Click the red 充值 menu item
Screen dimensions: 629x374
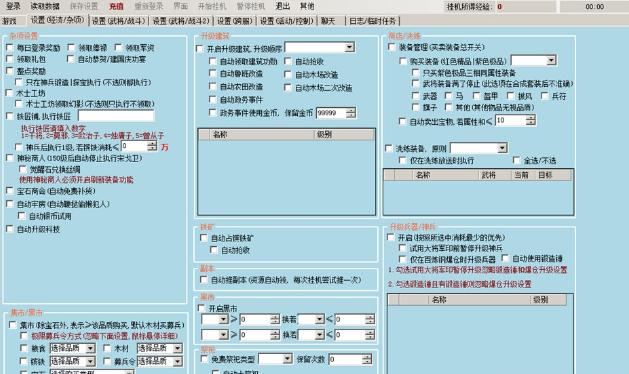[116, 6]
